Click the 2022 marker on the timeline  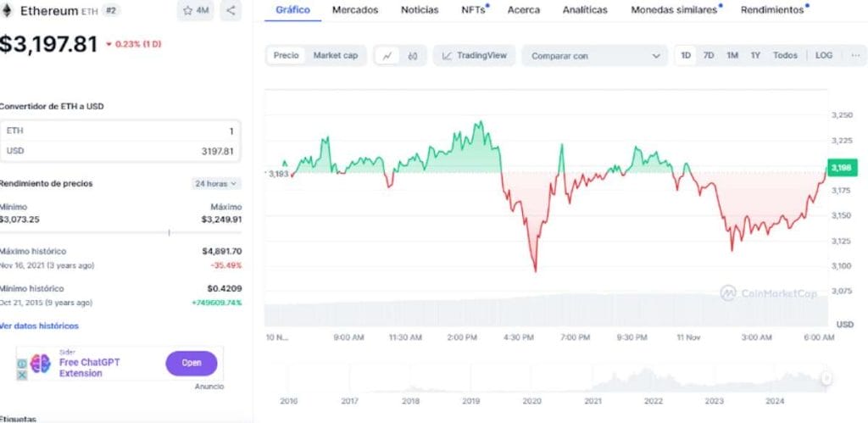pos(654,402)
